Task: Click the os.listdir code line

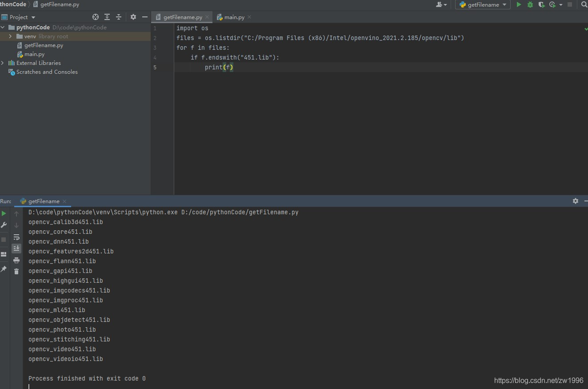Action: click(x=320, y=38)
